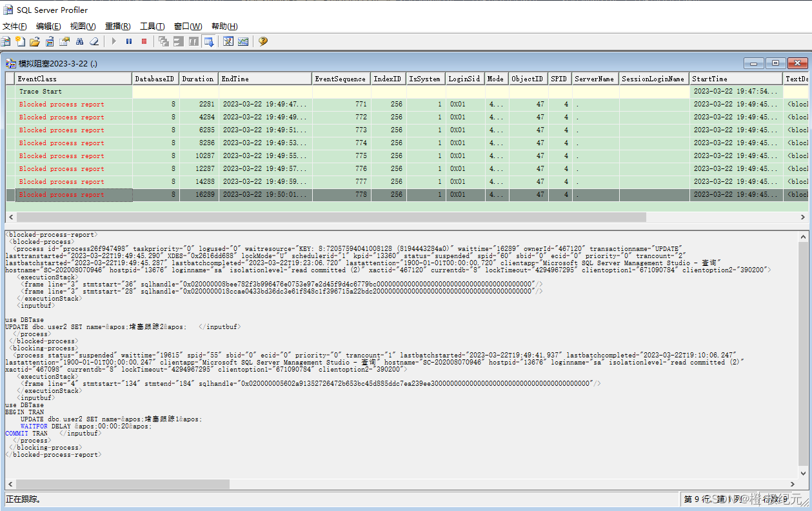Click the grayed toolbar icon right of overlapping squares
This screenshot has width=812, height=511.
(179, 41)
